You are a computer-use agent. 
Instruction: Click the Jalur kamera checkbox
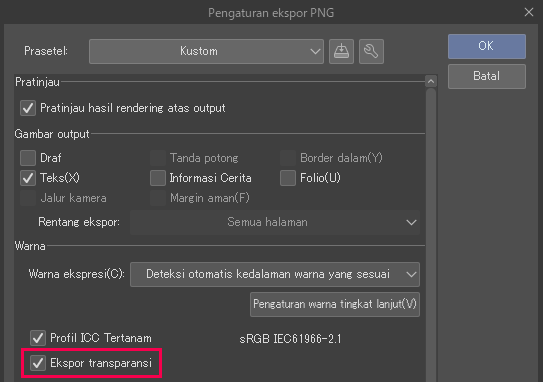[x=28, y=198]
